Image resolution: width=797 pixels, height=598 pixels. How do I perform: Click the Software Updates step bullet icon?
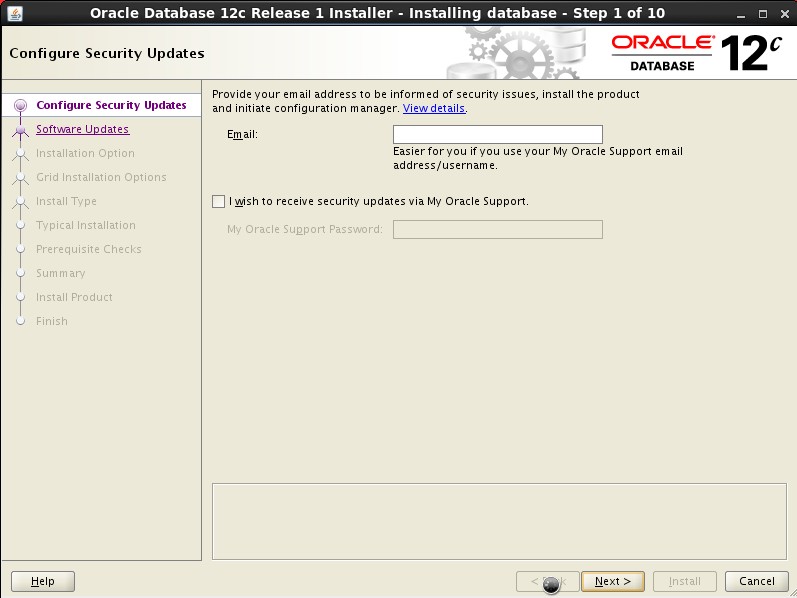[x=20, y=130]
